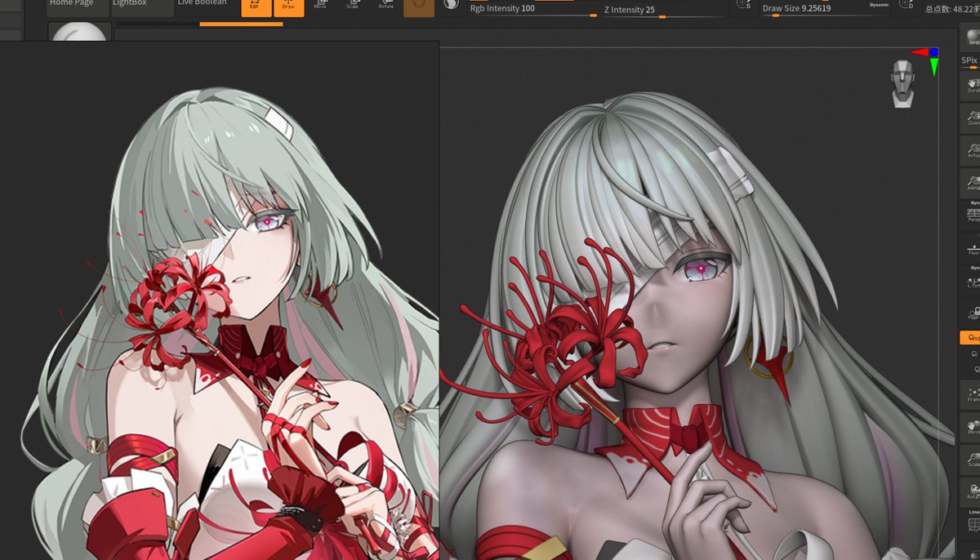
Task: Click the current brush thumbnail
Action: 419,7
